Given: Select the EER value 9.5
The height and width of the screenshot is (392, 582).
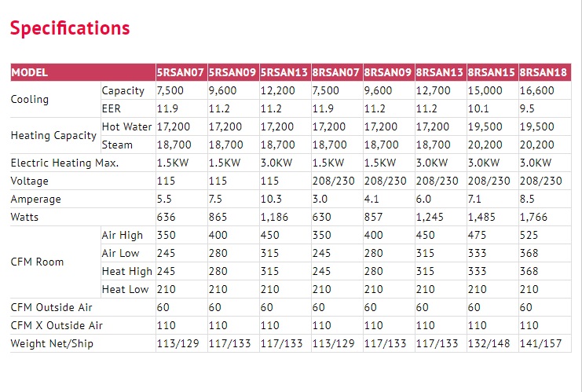Looking at the screenshot, I should [527, 108].
